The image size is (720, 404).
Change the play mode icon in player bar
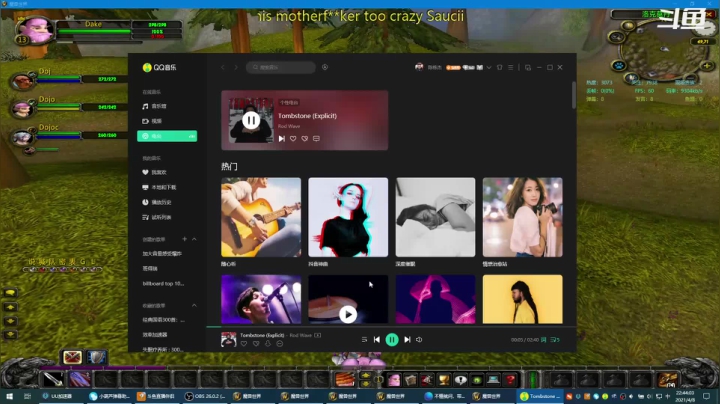[364, 340]
